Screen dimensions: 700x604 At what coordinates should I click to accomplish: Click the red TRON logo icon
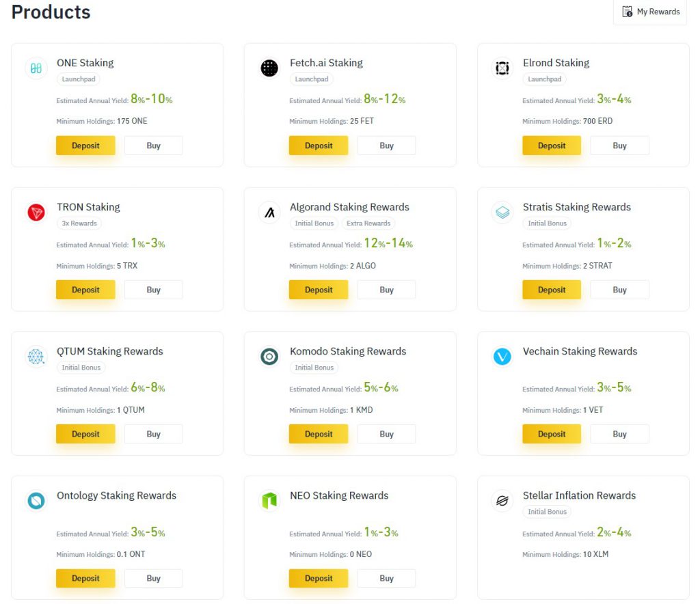click(36, 212)
